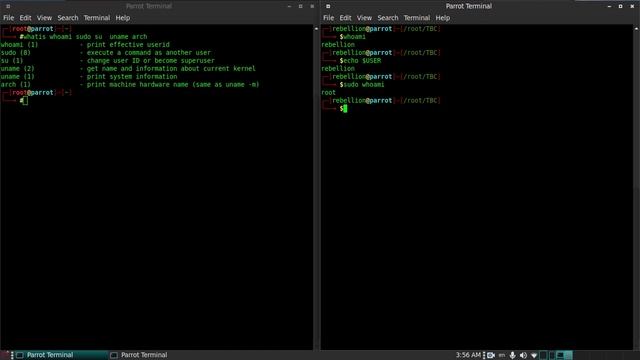Click the right terminal scrollbar up arrow
The width and height of the screenshot is (640, 360).
pos(636,29)
